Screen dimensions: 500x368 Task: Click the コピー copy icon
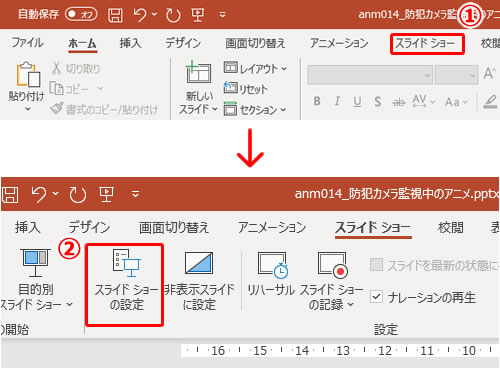point(56,89)
